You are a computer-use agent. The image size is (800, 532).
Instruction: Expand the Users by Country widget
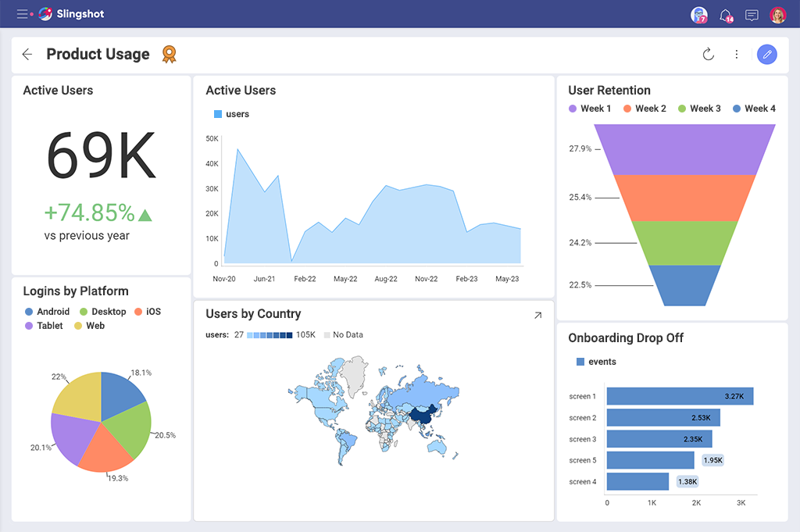tap(537, 315)
